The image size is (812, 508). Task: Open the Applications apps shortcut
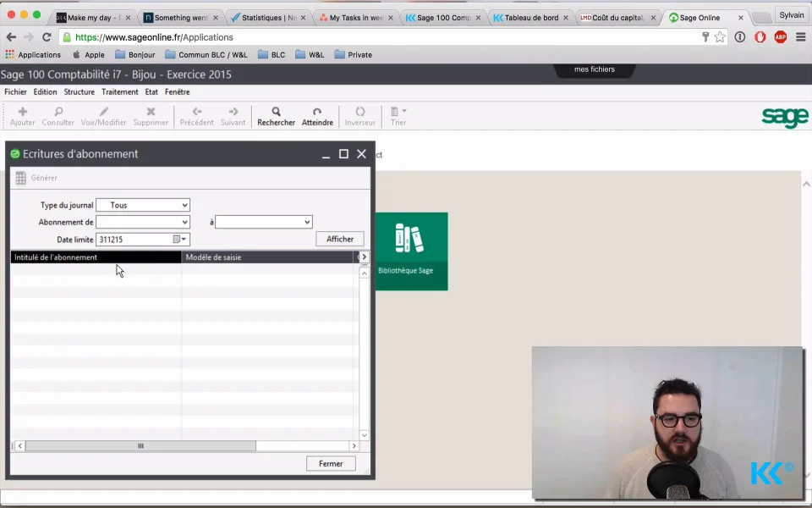[33, 54]
